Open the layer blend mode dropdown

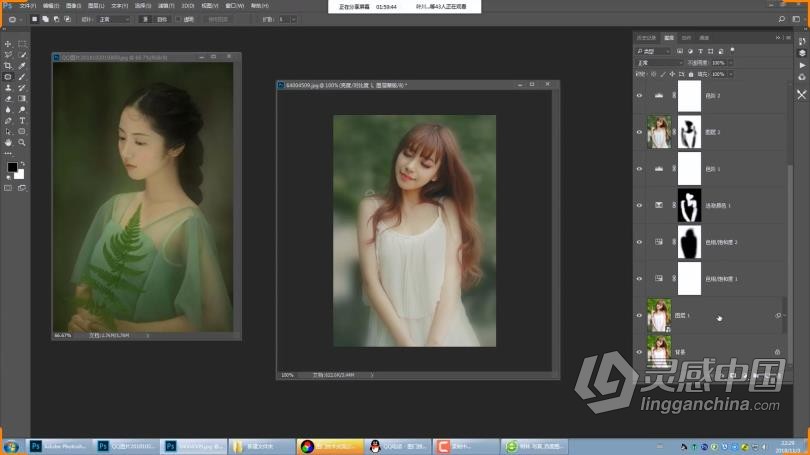point(659,62)
